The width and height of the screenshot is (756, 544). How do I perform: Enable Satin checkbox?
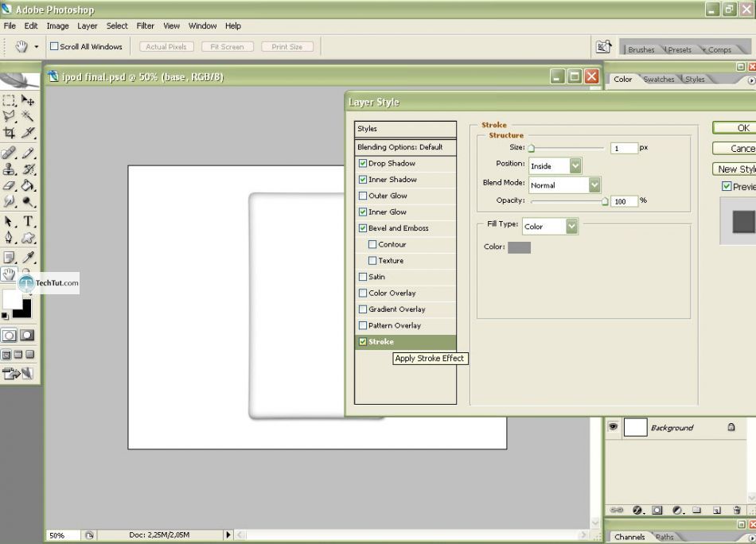[x=363, y=277]
